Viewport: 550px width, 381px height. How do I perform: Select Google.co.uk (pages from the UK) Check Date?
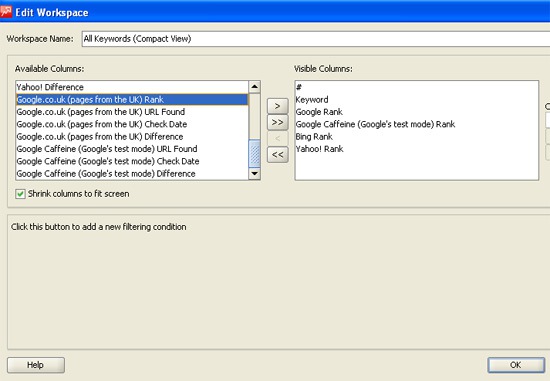[x=132, y=124]
